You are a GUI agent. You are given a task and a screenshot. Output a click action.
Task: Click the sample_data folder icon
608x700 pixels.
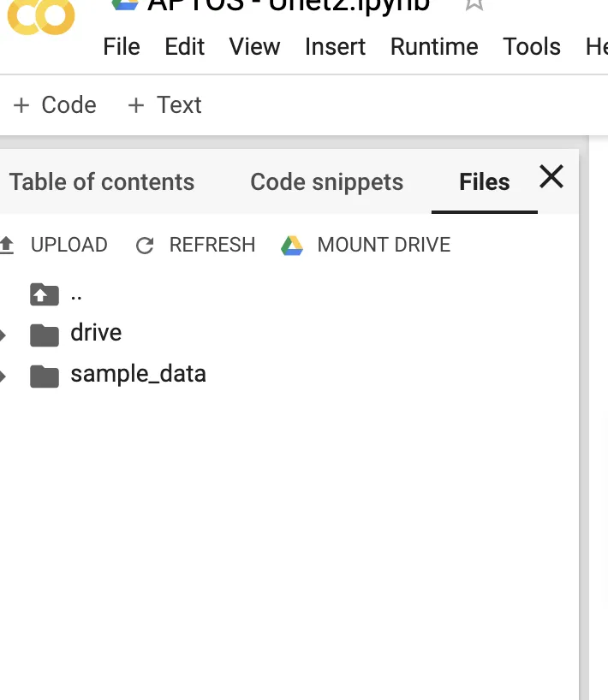coord(44,374)
